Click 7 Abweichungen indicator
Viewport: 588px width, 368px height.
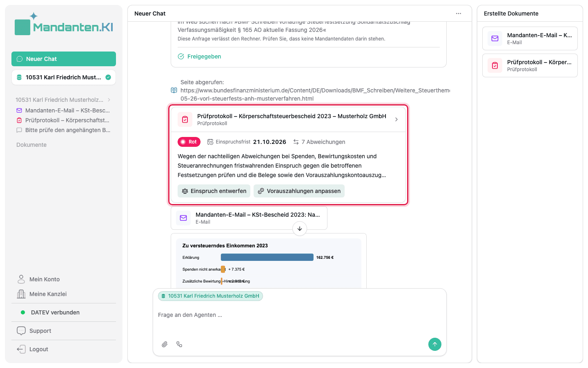pos(319,142)
